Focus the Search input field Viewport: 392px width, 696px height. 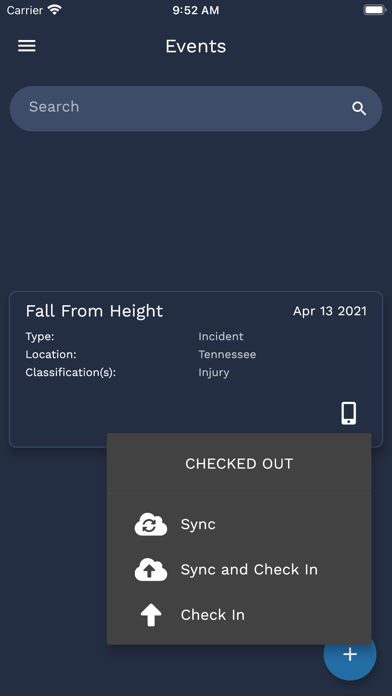tap(196, 108)
